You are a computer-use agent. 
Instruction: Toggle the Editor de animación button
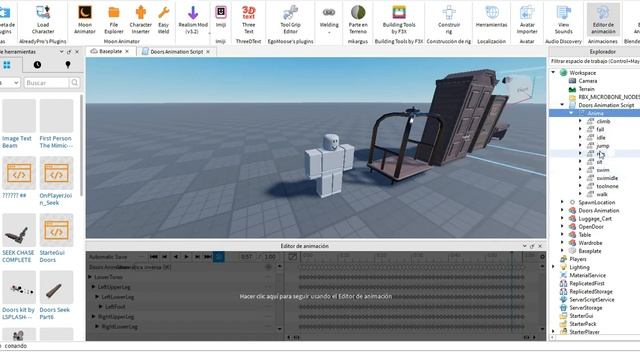coord(603,19)
